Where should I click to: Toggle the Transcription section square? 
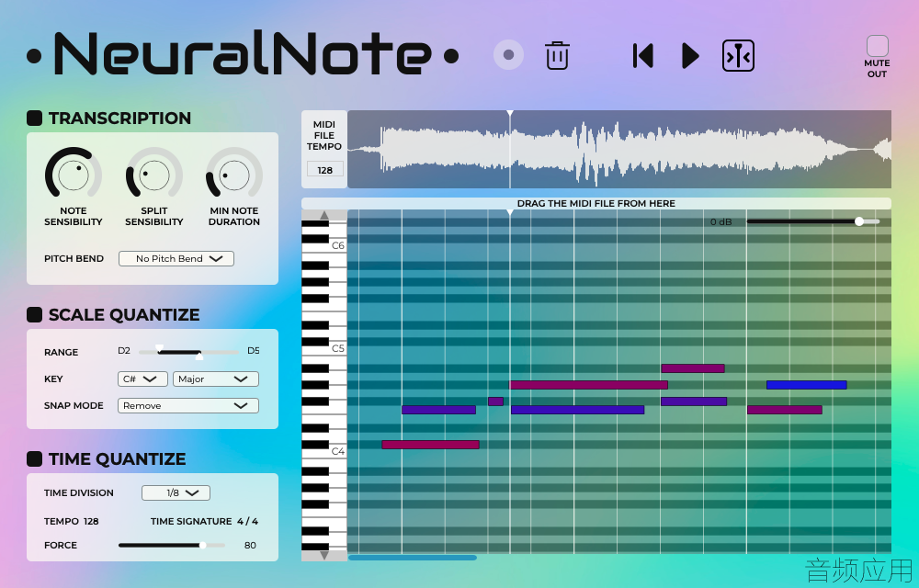point(35,118)
